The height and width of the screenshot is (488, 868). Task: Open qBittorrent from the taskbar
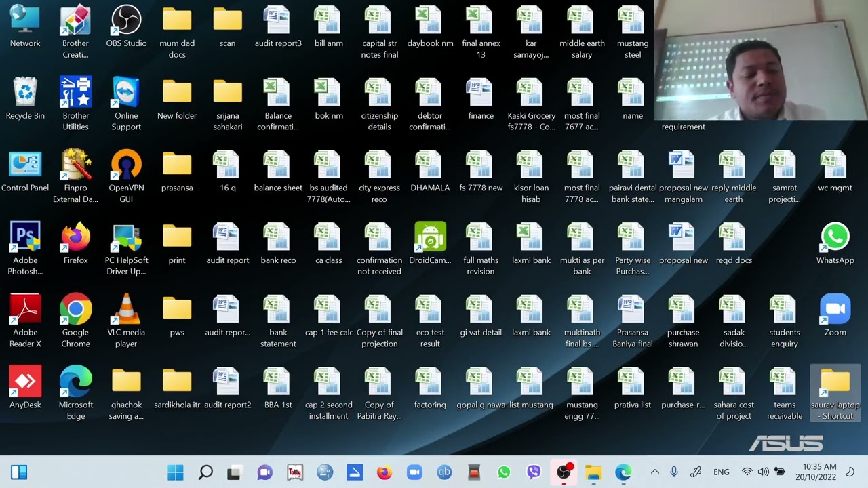(444, 472)
